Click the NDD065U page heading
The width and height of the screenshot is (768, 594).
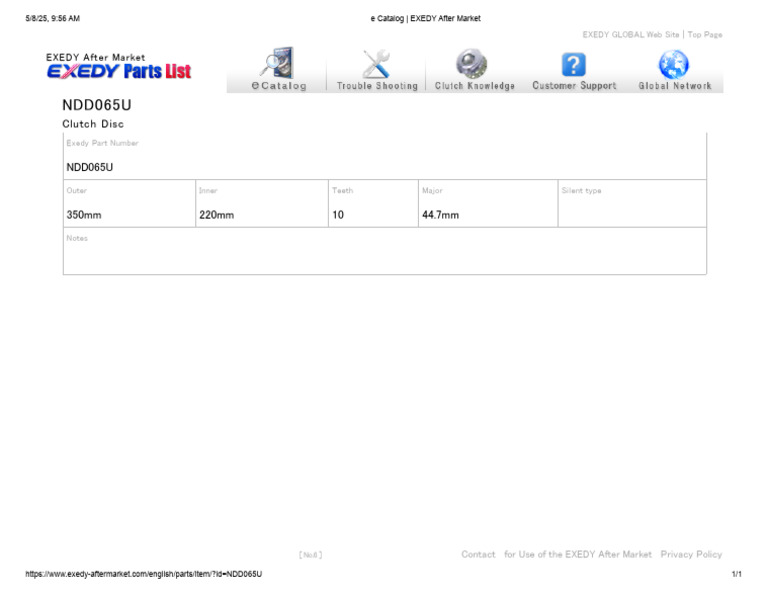coord(96,105)
